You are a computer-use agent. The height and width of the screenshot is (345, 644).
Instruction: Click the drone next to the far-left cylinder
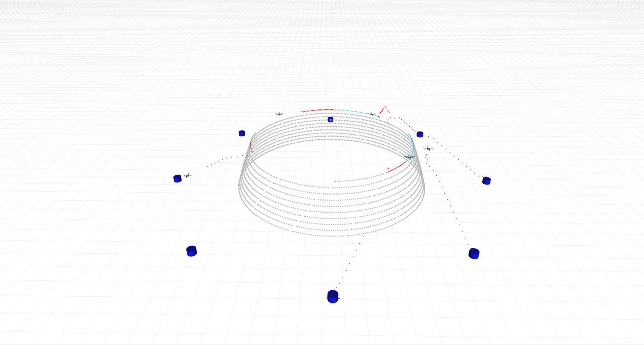pos(188,175)
